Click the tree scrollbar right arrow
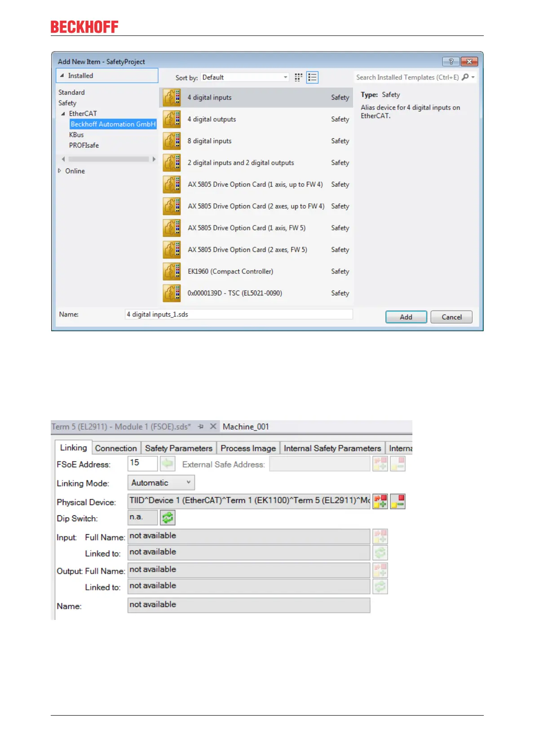Image resolution: width=535 pixels, height=756 pixels. 154,159
